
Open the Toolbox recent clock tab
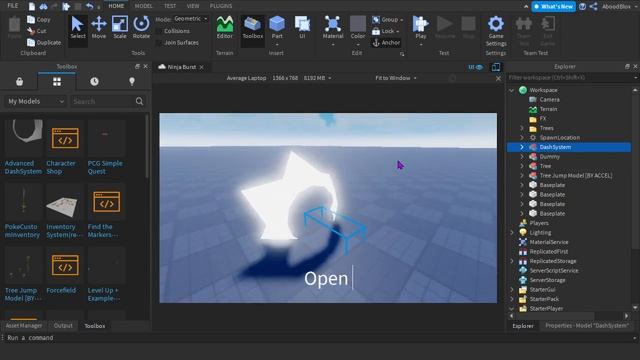click(x=94, y=82)
